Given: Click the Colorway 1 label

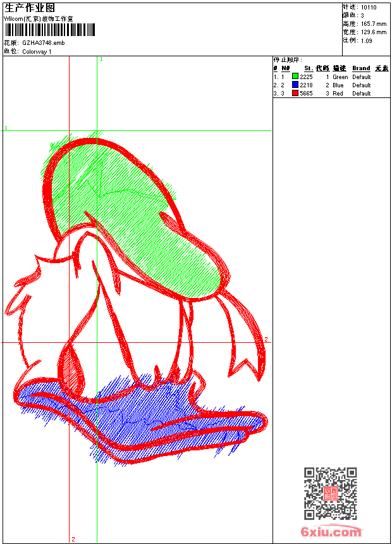Looking at the screenshot, I should 37,52.
